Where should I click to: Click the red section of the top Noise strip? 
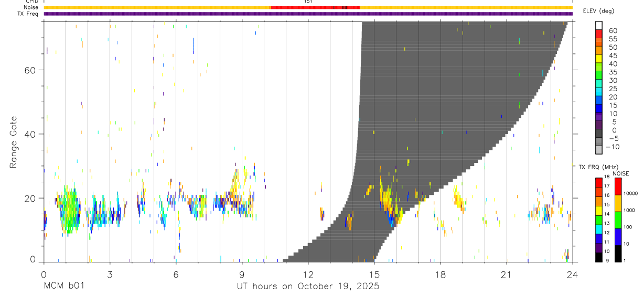point(315,7)
